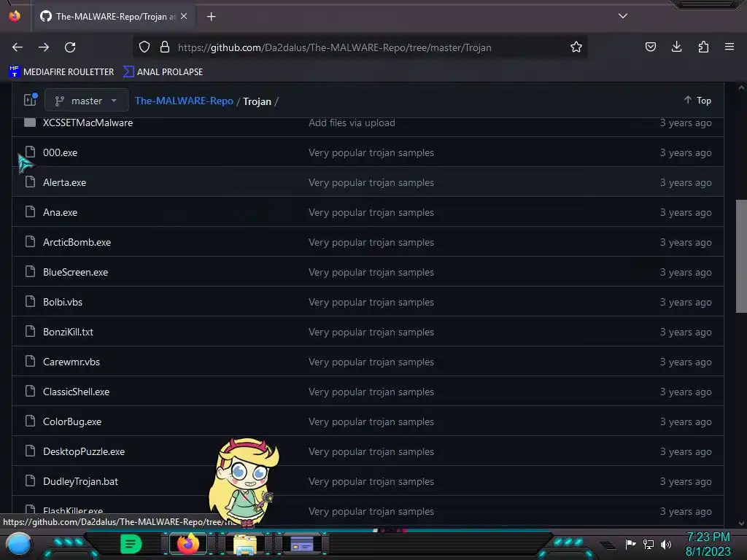Open the file DesktopPuzzle.exe
This screenshot has width=747, height=560.
tap(84, 452)
